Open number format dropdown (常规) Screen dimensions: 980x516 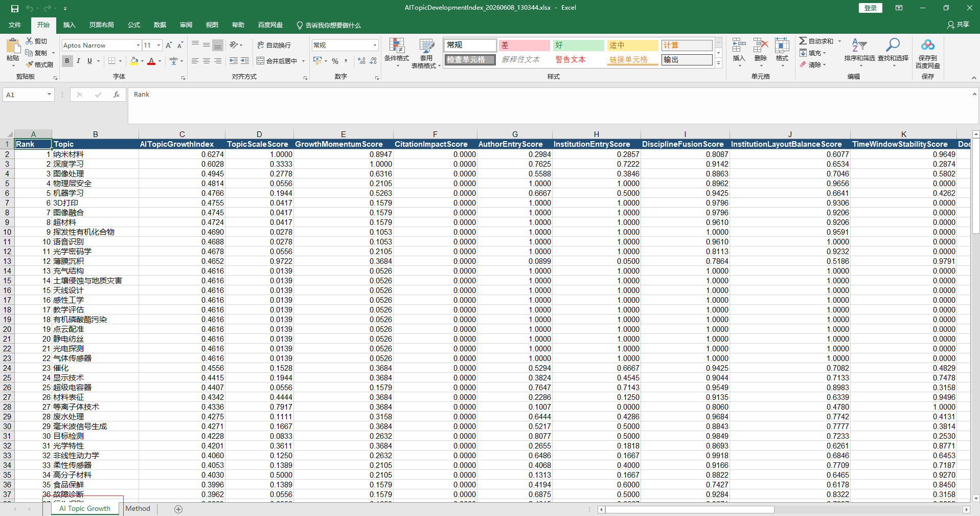point(375,46)
